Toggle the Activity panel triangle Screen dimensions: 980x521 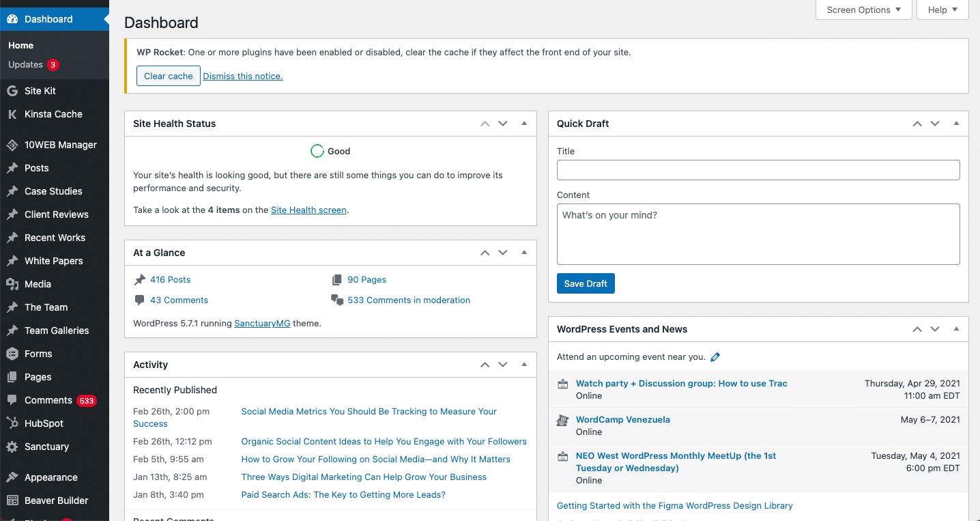point(524,365)
